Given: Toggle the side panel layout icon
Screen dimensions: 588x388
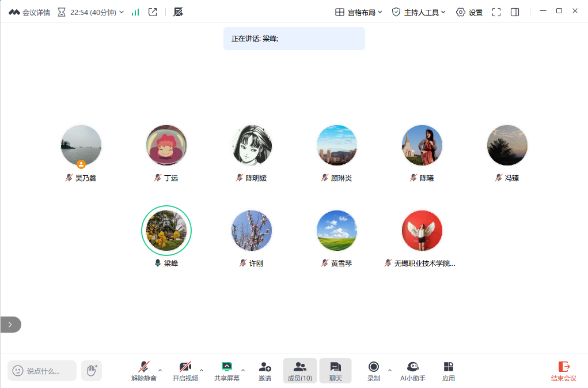Looking at the screenshot, I should [515, 12].
